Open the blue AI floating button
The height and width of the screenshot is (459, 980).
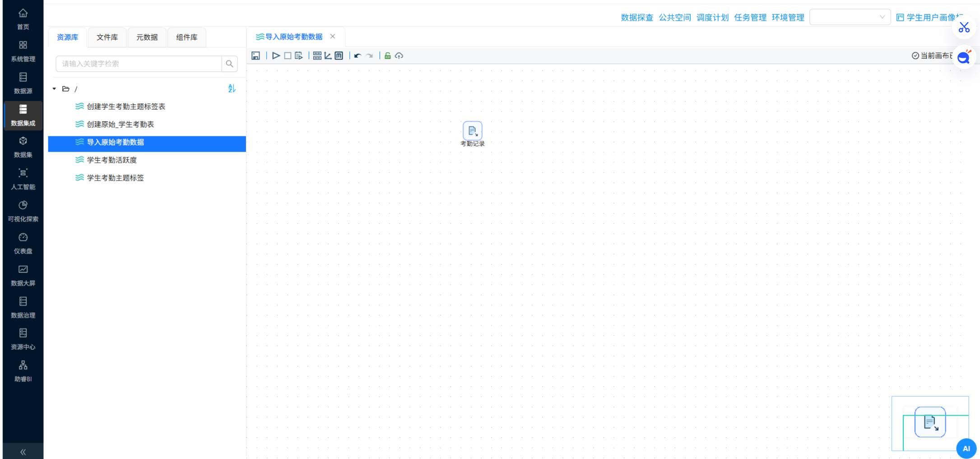tap(966, 449)
